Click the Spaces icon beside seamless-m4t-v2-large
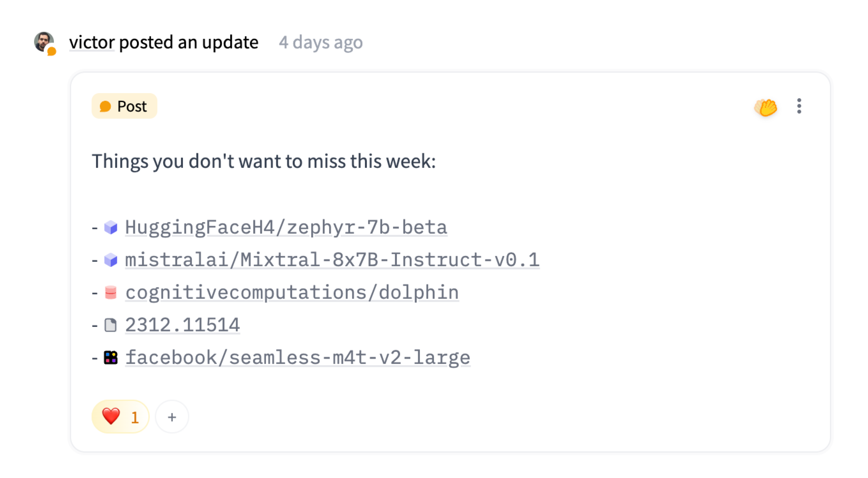The height and width of the screenshot is (478, 868). pyautogui.click(x=110, y=358)
